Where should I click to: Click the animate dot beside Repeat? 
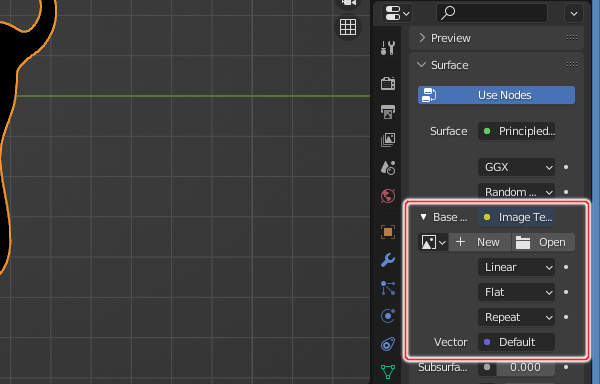pos(566,317)
